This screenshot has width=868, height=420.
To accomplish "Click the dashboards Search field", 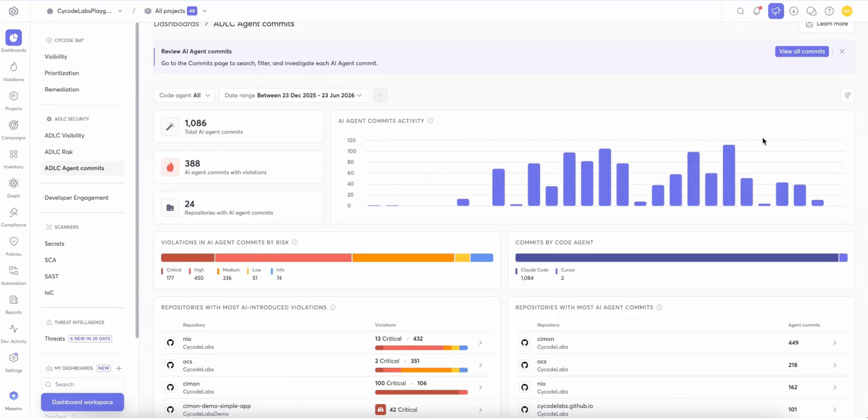I will (83, 384).
